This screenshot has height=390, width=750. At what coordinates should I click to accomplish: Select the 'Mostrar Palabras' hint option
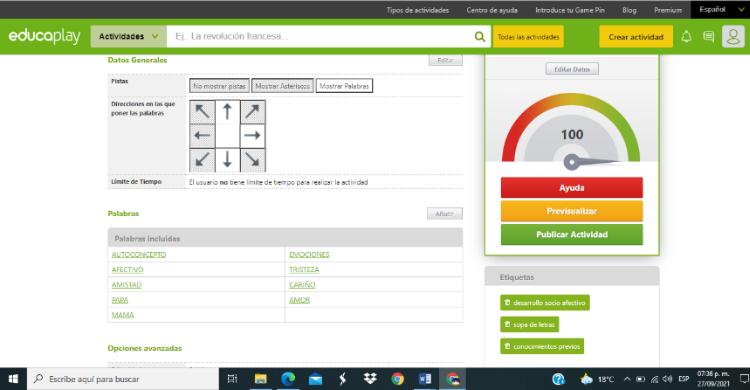pyautogui.click(x=344, y=86)
